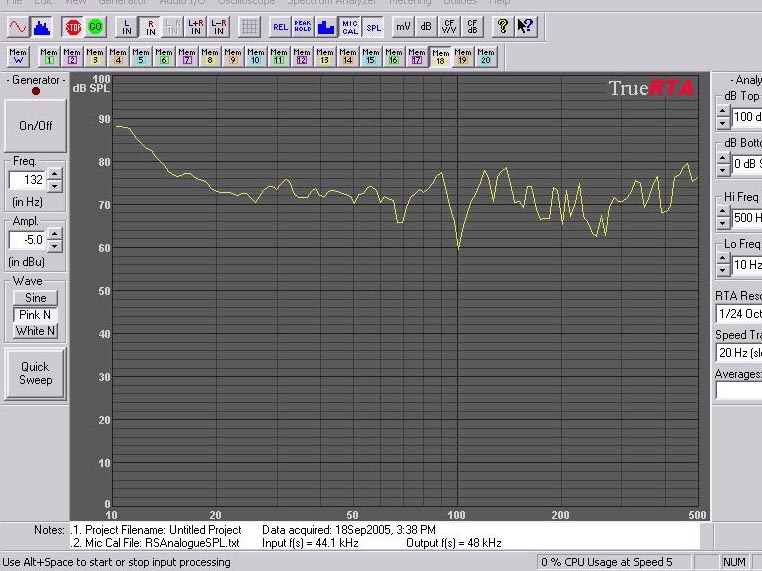Enable the PEAK HOLD toolbar icon
Image resolution: width=762 pixels, height=571 pixels.
tap(303, 27)
